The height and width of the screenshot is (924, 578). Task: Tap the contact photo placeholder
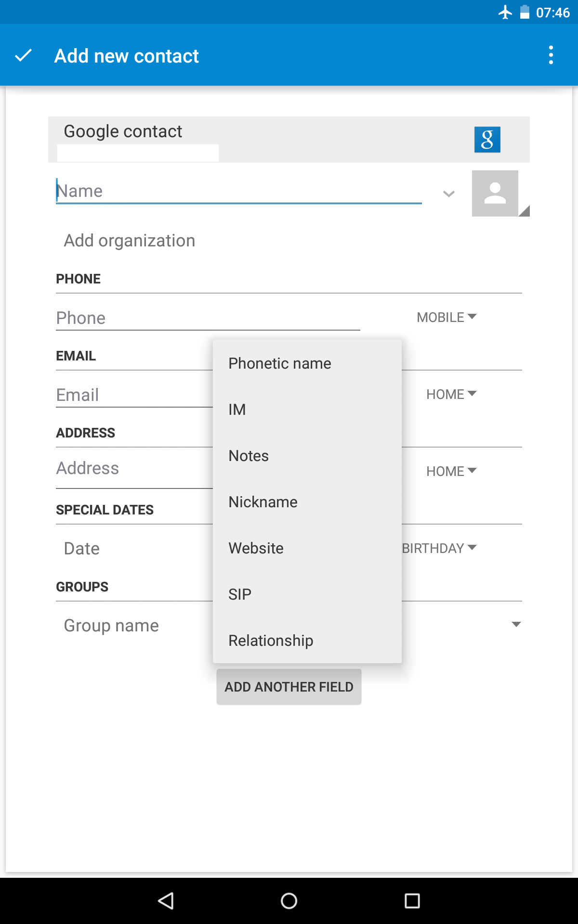(495, 193)
